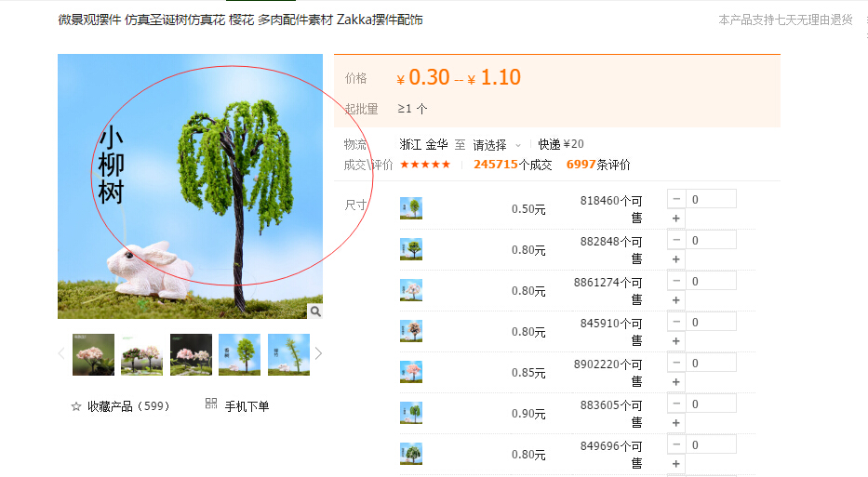Image resolution: width=868 pixels, height=477 pixels.
Task: Choose the green round tree gallery thumbnail
Action: pyautogui.click(x=239, y=354)
